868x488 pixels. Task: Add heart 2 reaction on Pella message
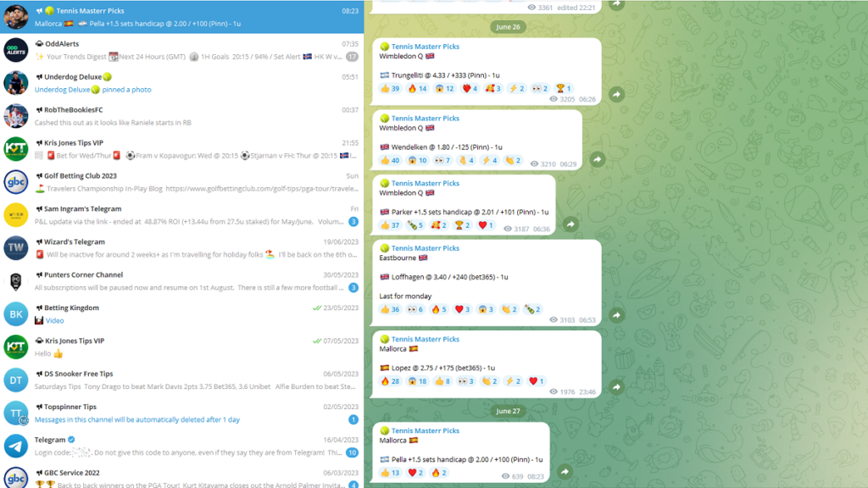point(415,473)
